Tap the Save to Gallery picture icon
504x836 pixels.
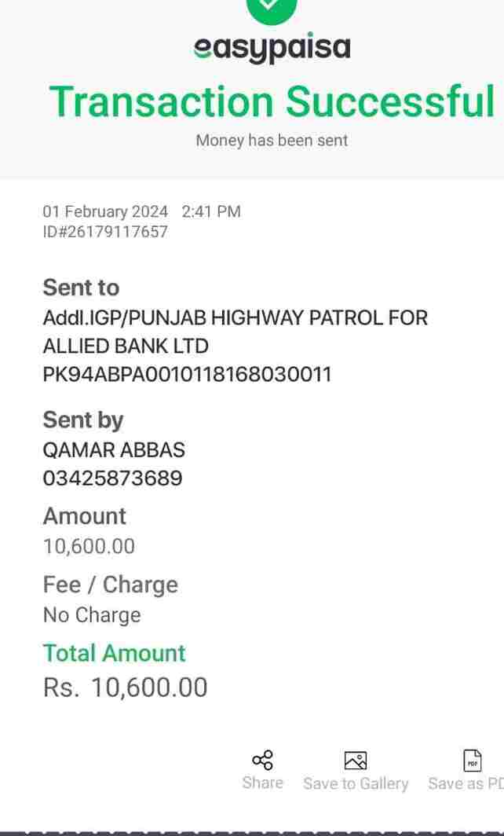pos(356,761)
